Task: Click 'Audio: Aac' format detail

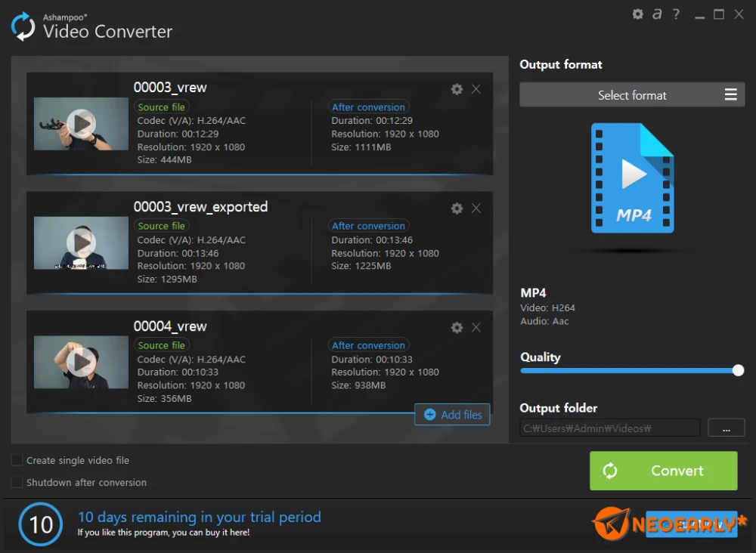Action: [x=544, y=321]
